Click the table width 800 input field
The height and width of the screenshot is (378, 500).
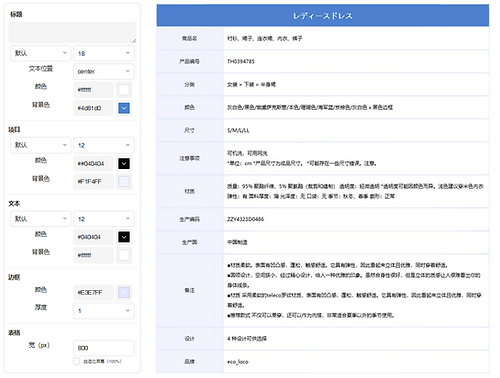(x=104, y=348)
